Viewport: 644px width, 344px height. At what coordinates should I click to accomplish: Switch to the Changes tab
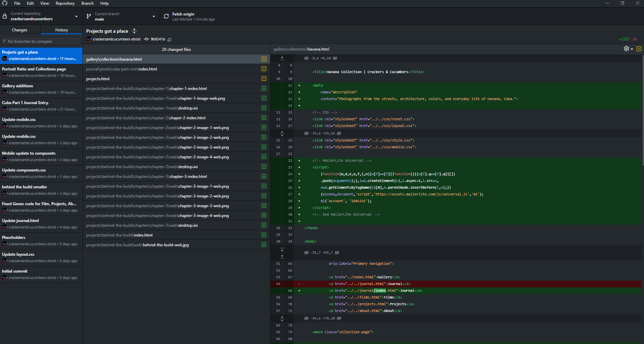click(20, 30)
